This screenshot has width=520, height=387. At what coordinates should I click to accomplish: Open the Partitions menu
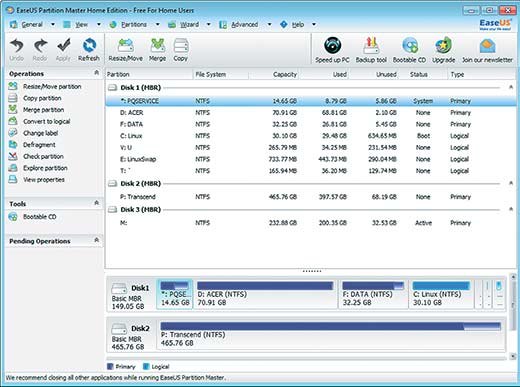128,24
